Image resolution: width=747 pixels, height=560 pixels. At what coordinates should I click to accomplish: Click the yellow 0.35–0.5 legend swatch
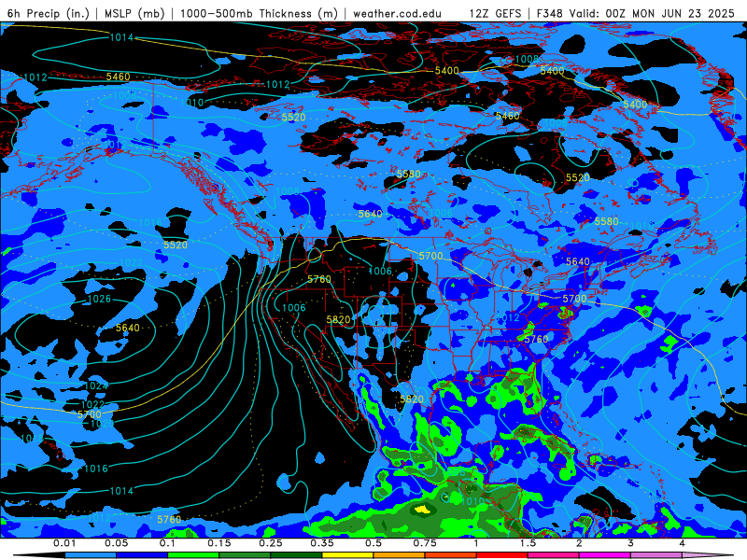pos(347,555)
